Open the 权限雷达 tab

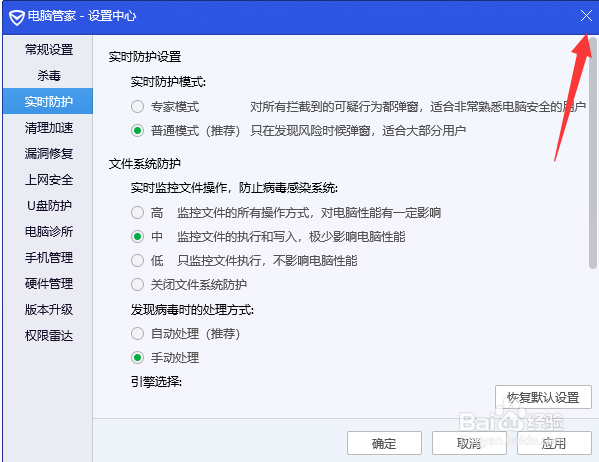point(49,335)
